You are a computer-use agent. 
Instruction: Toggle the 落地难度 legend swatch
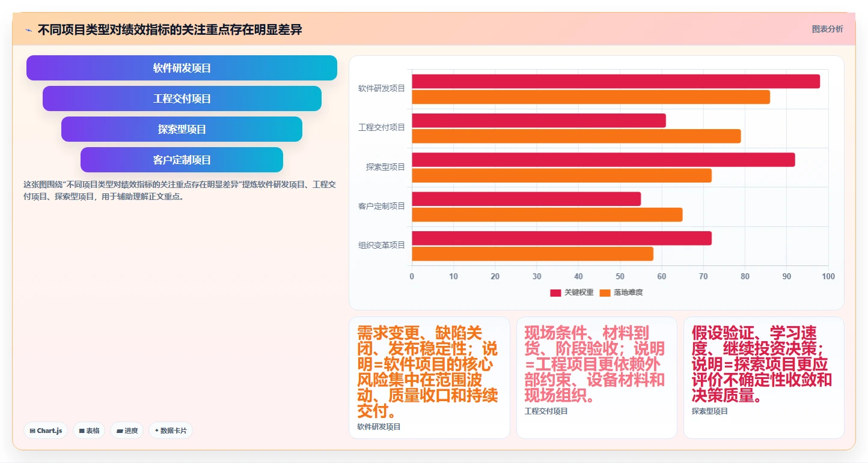point(605,292)
